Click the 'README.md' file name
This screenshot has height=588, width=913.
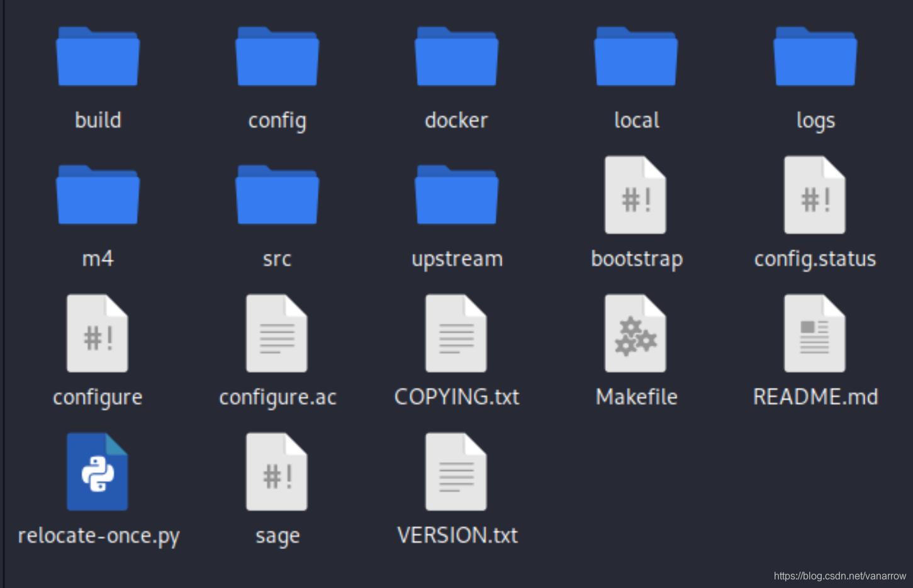815,397
